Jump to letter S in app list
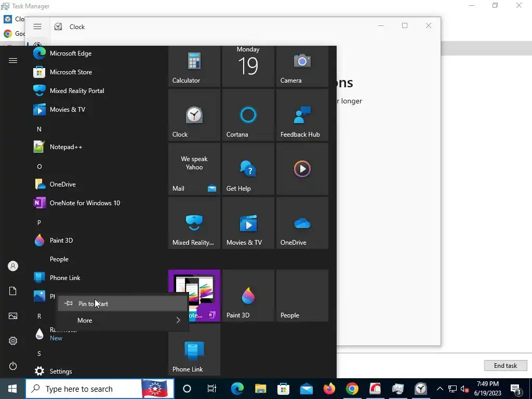Image resolution: width=532 pixels, height=399 pixels. pyautogui.click(x=39, y=353)
